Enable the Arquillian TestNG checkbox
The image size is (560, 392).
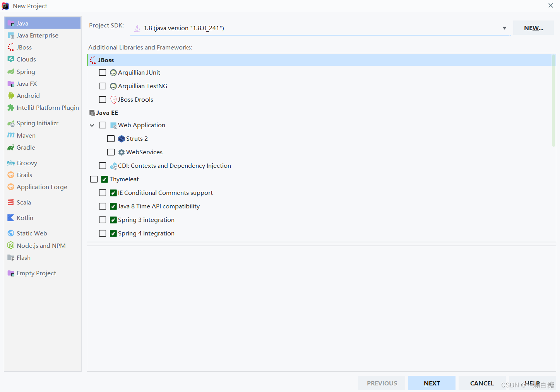click(103, 86)
